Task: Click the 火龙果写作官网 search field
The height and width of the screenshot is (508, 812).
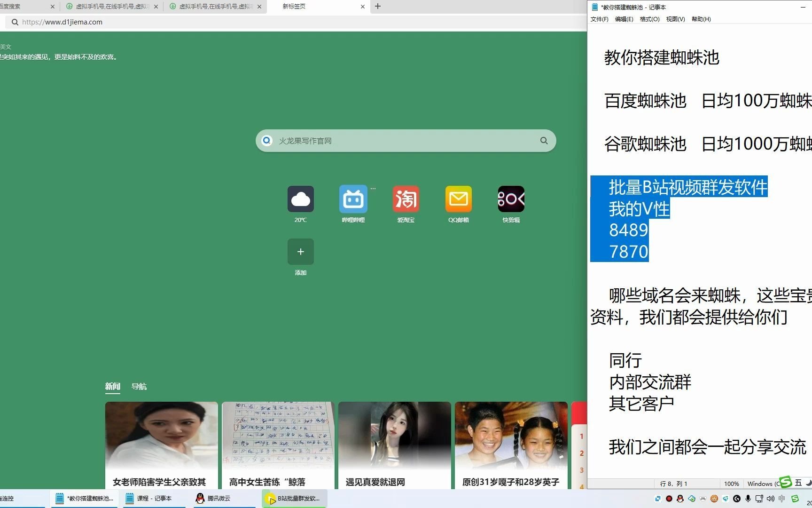Action: tap(406, 141)
